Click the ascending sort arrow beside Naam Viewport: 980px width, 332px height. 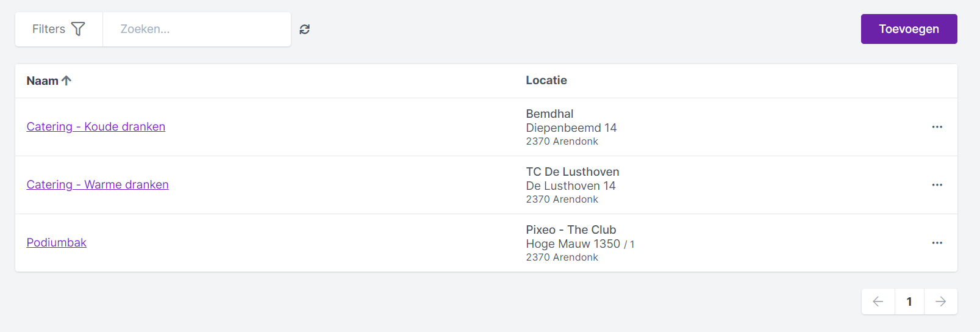coord(66,80)
